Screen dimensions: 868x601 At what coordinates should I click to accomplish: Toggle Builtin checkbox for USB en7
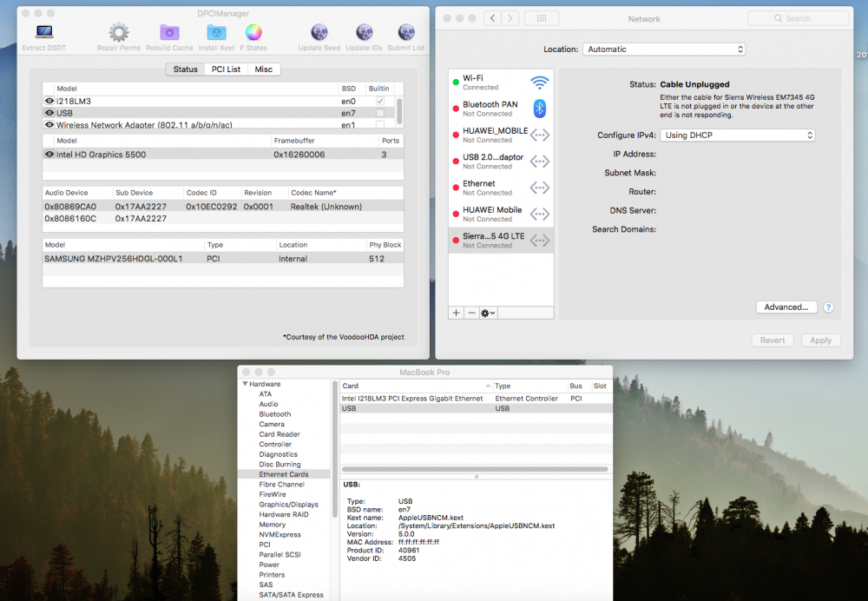click(380, 113)
